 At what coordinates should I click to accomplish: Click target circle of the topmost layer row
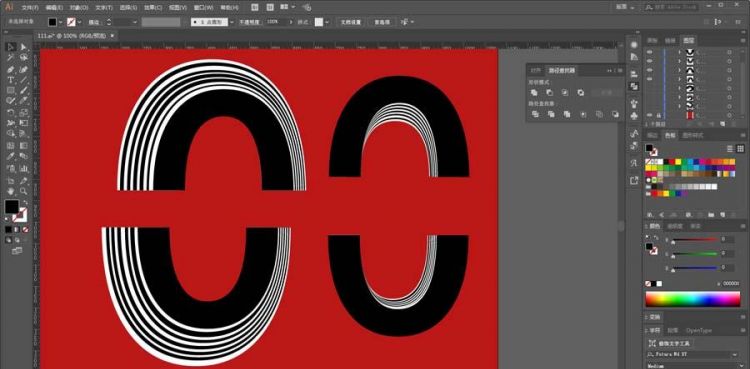click(x=729, y=52)
